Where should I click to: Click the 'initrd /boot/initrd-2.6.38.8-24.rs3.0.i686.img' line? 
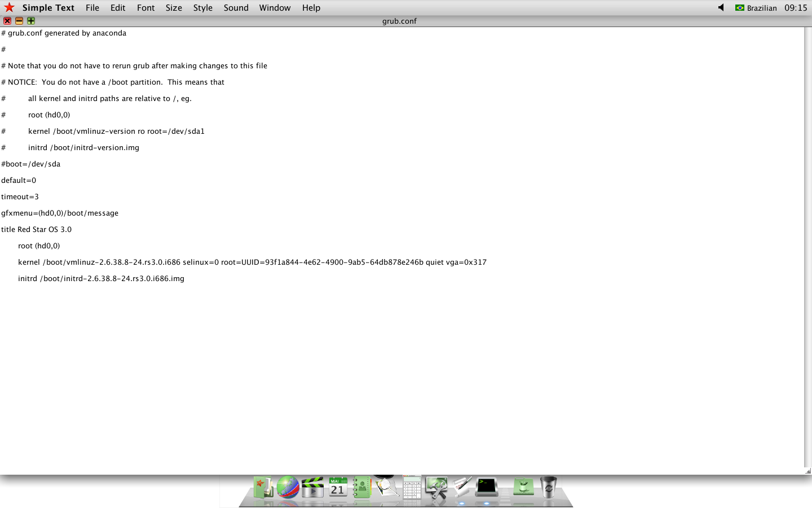[x=101, y=278]
